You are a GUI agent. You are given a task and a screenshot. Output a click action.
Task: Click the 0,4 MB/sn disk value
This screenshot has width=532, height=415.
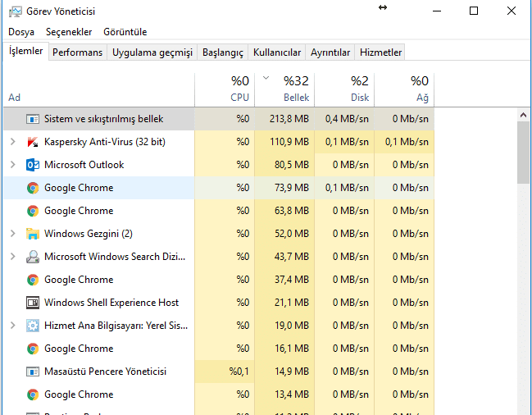pyautogui.click(x=347, y=119)
